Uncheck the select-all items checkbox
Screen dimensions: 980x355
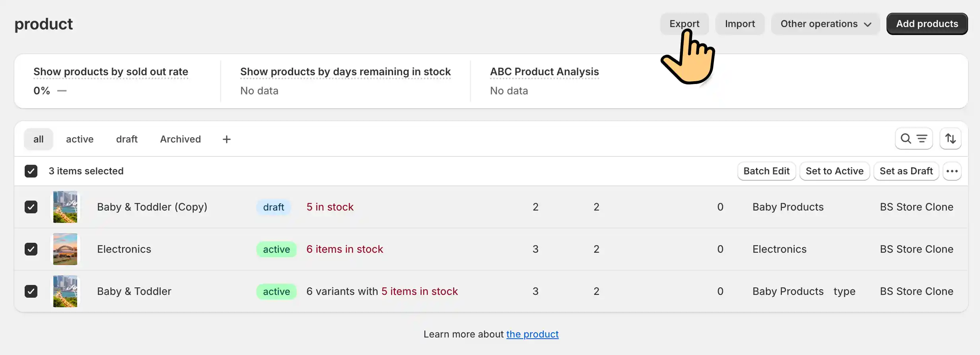pyautogui.click(x=31, y=171)
